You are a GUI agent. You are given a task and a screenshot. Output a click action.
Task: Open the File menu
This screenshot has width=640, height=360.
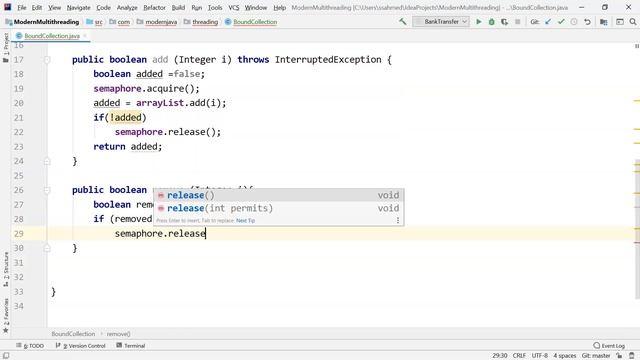(22, 7)
